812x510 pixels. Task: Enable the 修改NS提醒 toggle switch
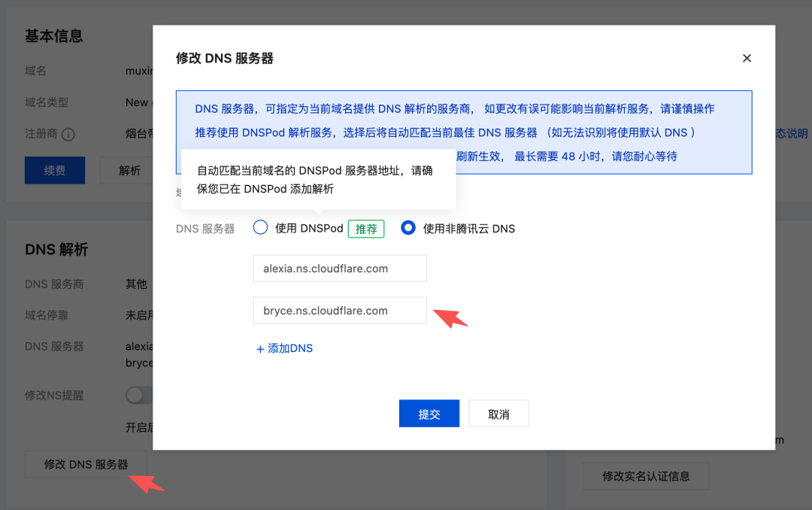(138, 394)
